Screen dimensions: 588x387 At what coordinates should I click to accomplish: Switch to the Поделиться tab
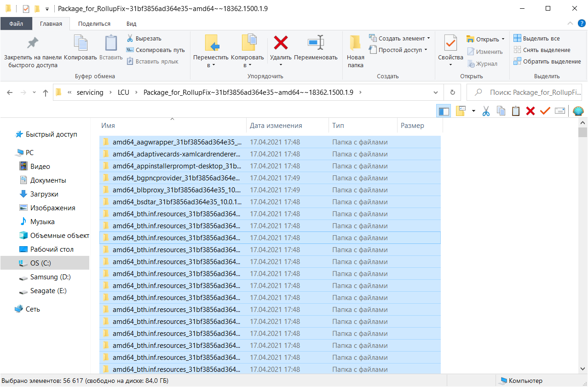click(x=94, y=23)
